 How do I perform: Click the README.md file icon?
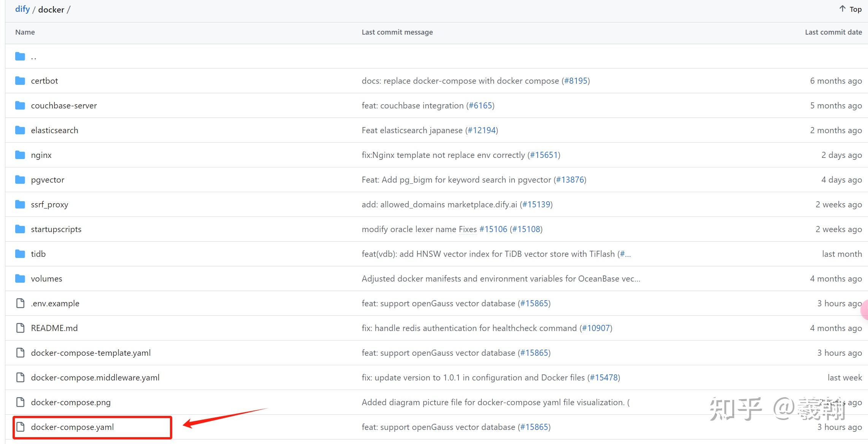[20, 328]
